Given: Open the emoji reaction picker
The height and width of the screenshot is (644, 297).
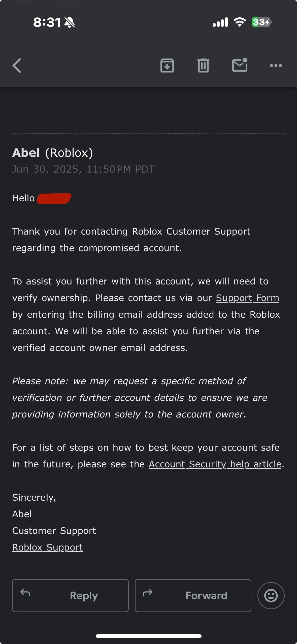Looking at the screenshot, I should (271, 596).
